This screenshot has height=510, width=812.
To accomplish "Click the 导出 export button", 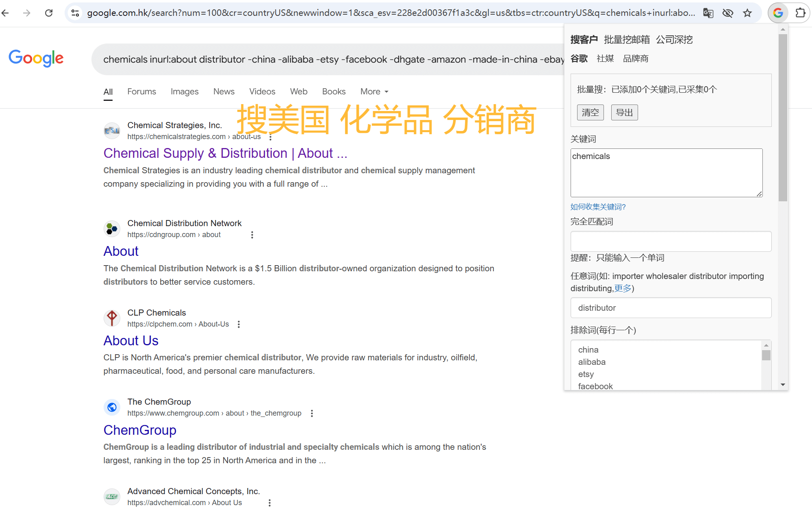I will [x=624, y=112].
